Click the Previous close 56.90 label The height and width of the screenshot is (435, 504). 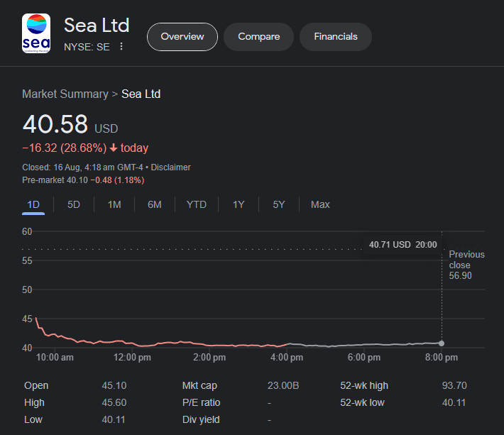click(x=466, y=265)
